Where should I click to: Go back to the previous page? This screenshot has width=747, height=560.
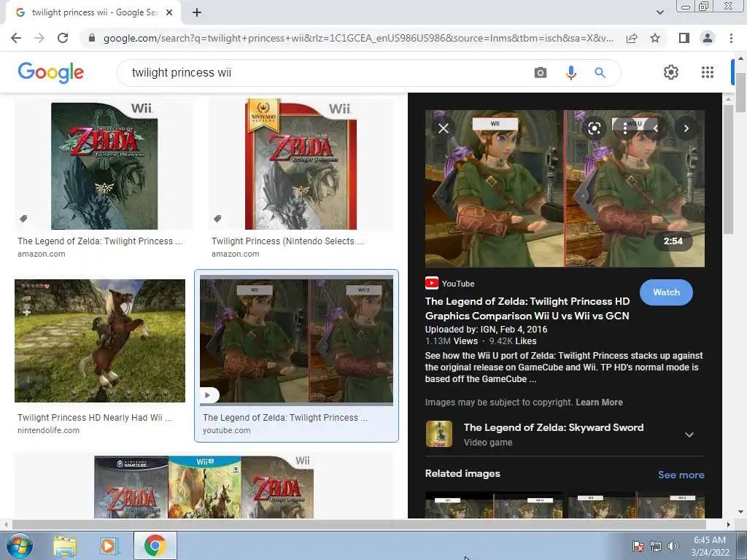click(x=16, y=38)
